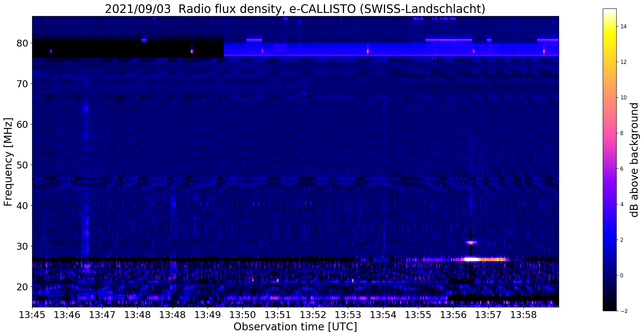Image resolution: width=644 pixels, height=336 pixels.
Task: Click the 13:56 time tick label
Action: pos(453,315)
